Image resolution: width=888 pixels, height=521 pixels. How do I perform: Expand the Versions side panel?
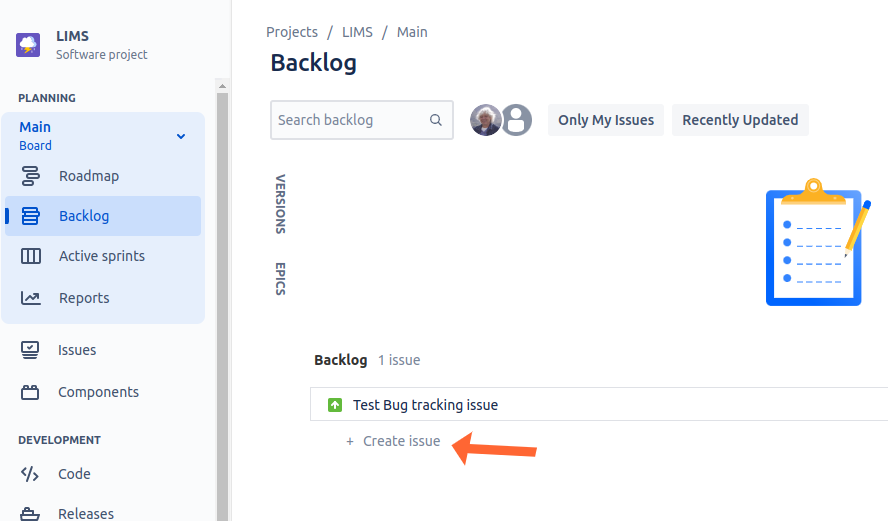point(280,204)
